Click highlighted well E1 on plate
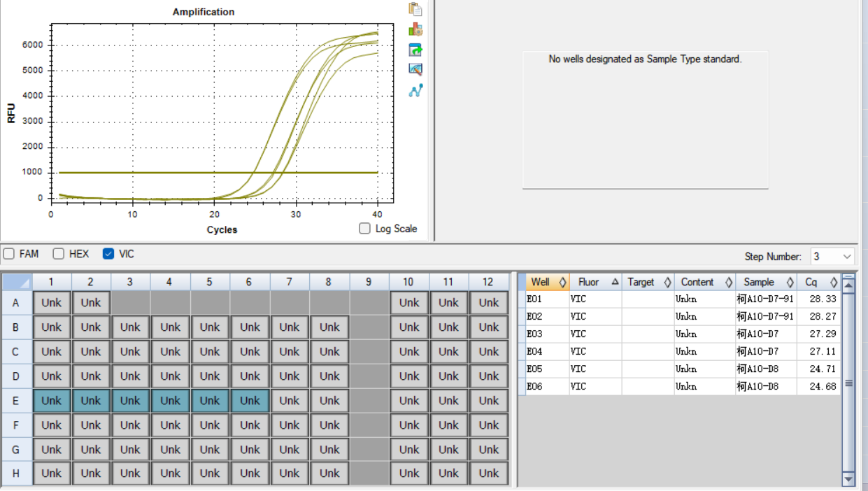The height and width of the screenshot is (491, 868). [x=51, y=401]
